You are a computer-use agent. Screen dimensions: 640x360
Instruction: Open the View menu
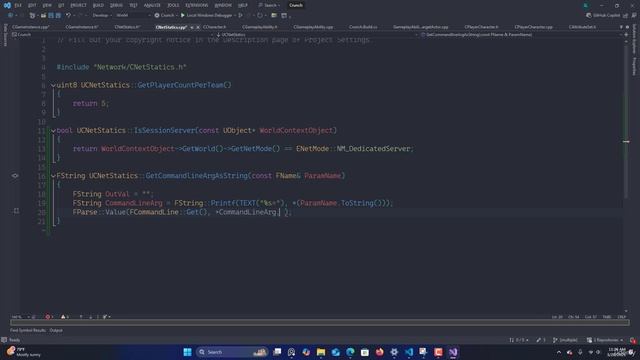pos(47,5)
